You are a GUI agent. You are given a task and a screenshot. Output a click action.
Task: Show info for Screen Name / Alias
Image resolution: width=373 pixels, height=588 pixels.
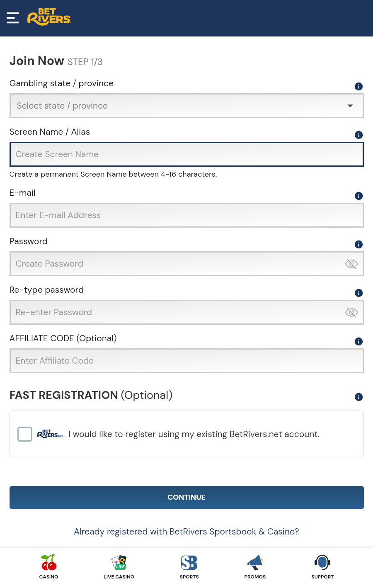tap(358, 135)
